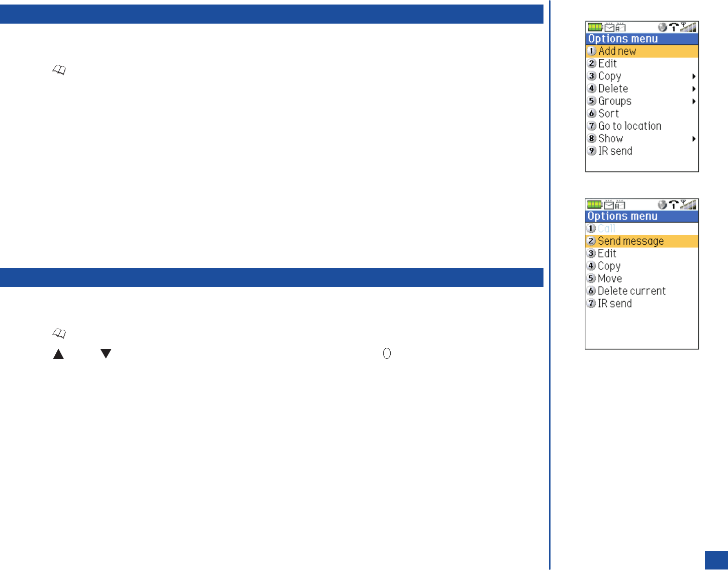
Task: Click the phonebook icon beside the arrow symbols
Action: click(59, 333)
